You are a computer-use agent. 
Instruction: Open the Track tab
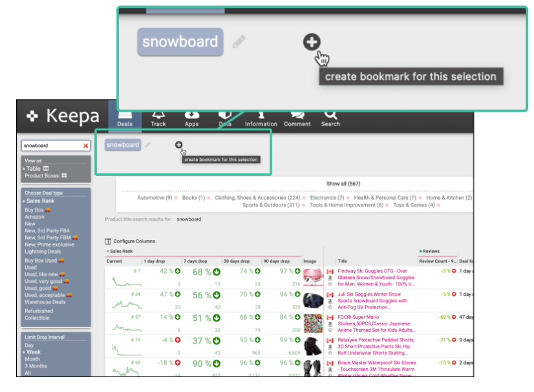pyautogui.click(x=158, y=119)
